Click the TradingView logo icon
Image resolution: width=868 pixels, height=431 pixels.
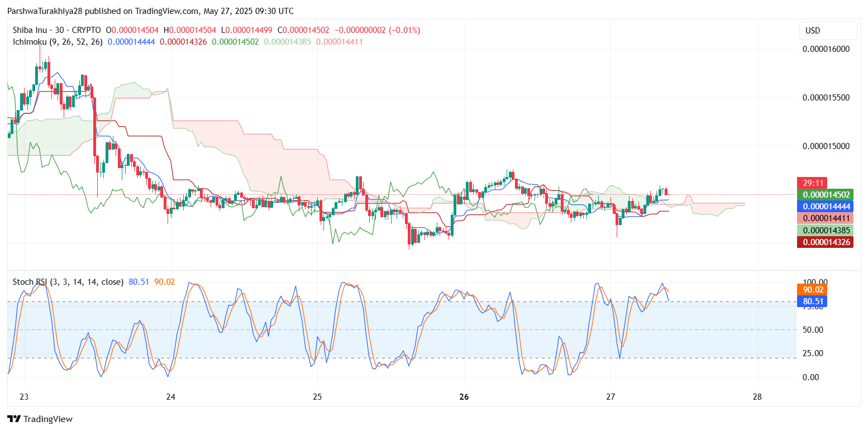13,419
